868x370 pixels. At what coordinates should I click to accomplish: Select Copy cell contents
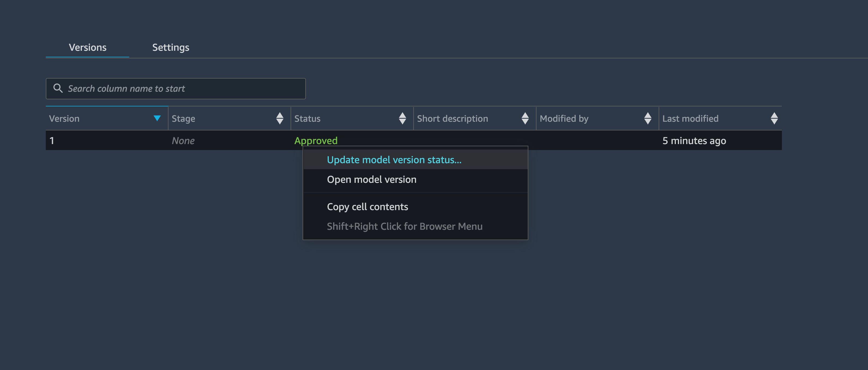click(367, 207)
